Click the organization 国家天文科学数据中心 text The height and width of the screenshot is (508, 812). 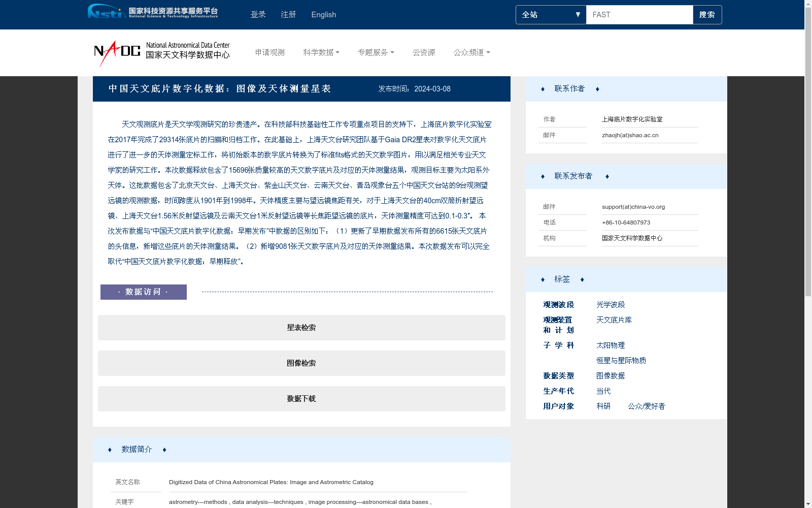[632, 238]
